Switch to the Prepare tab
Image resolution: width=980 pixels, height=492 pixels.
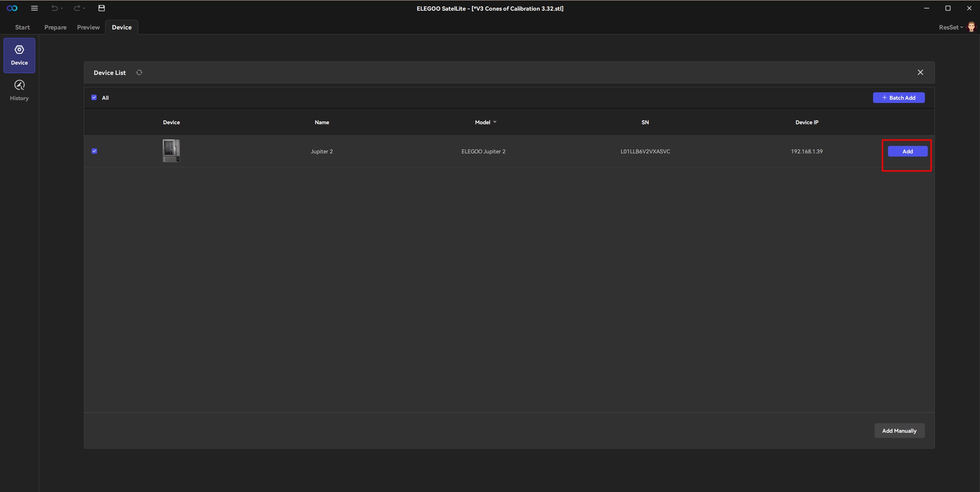click(x=55, y=27)
